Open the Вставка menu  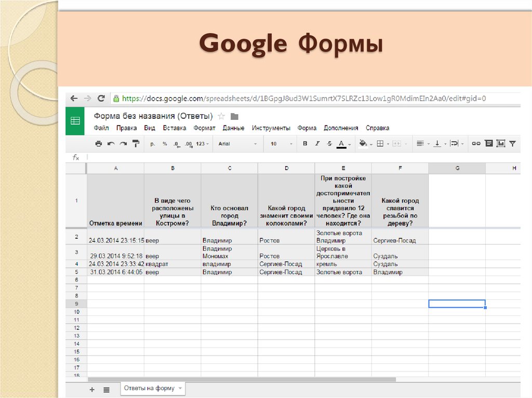click(x=175, y=128)
